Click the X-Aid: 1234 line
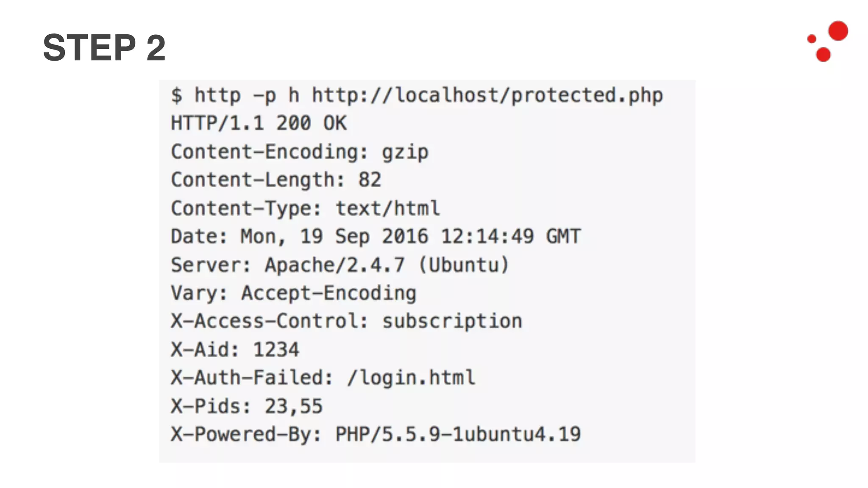 (x=235, y=350)
